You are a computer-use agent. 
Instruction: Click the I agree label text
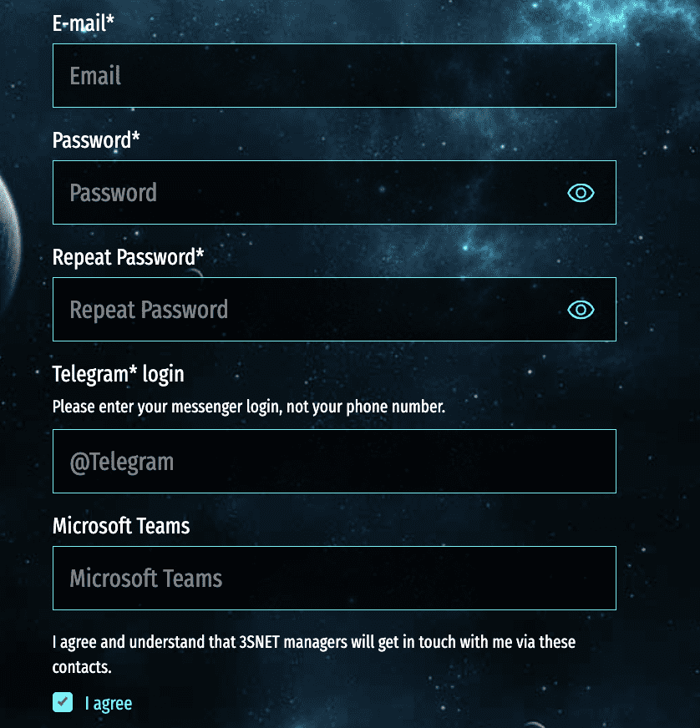(x=109, y=702)
